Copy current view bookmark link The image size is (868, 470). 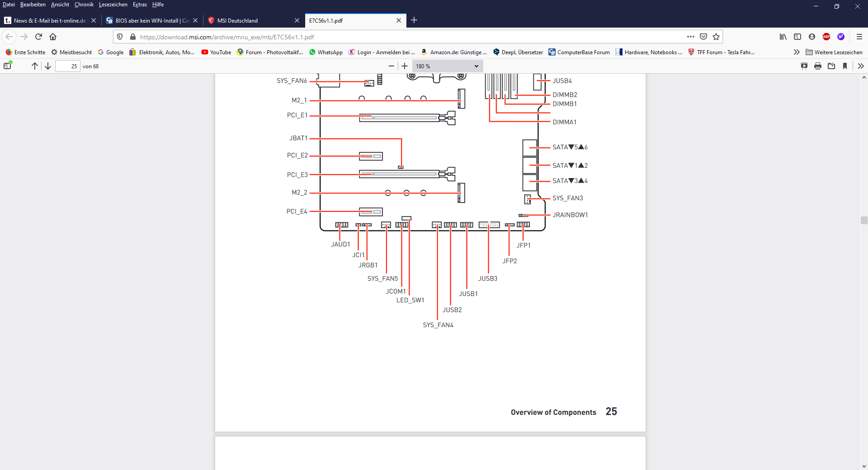(845, 66)
